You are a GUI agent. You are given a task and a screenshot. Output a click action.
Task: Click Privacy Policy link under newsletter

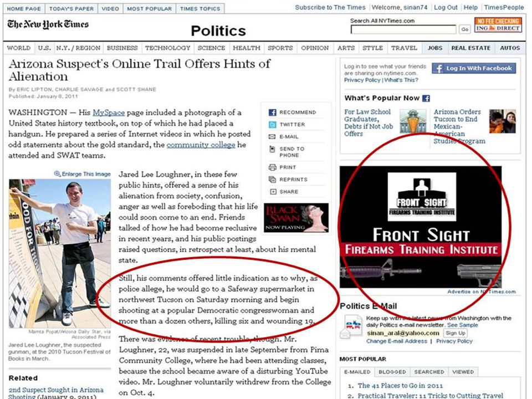click(454, 341)
